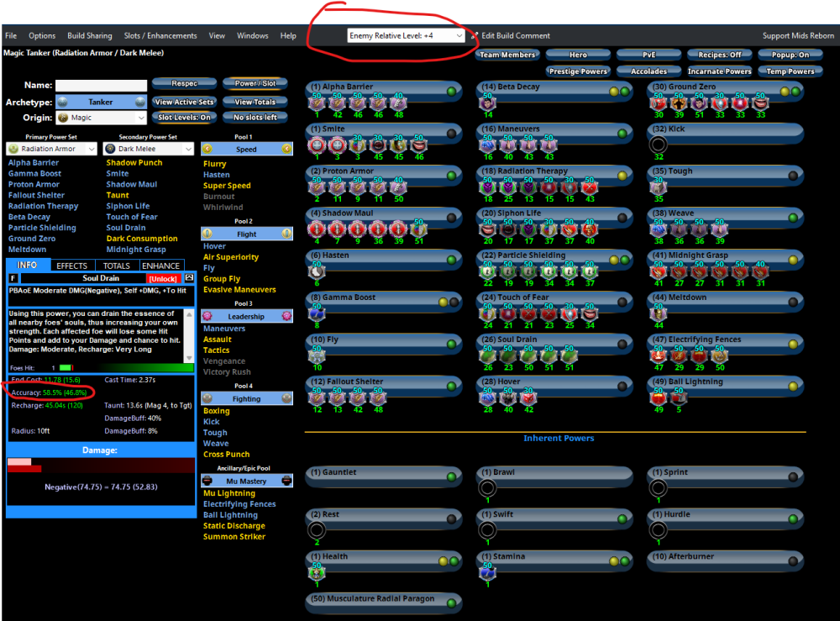The width and height of the screenshot is (840, 621).
Task: Click the empty slot under Brawl inherent power
Action: [x=487, y=488]
